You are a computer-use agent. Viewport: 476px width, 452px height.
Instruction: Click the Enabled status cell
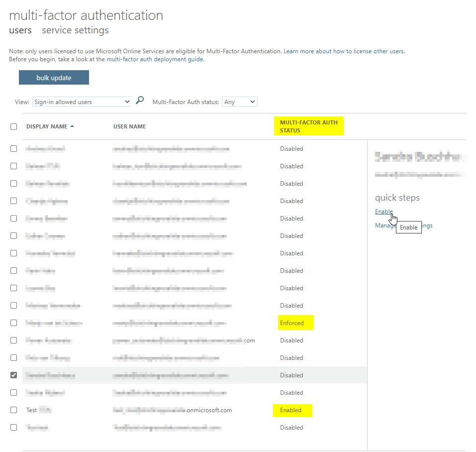click(x=290, y=410)
